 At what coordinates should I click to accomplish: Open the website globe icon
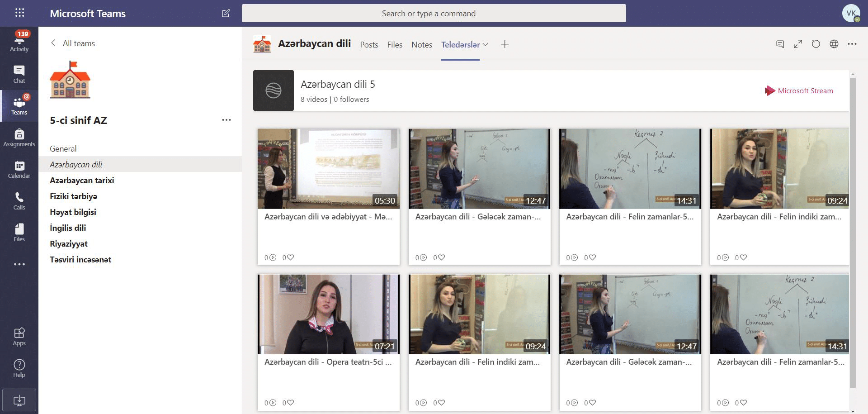click(834, 44)
